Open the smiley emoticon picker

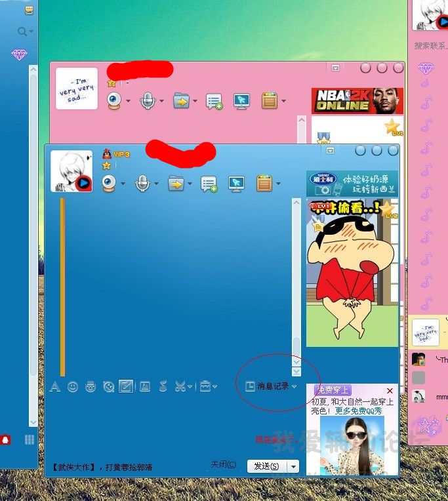pos(73,387)
